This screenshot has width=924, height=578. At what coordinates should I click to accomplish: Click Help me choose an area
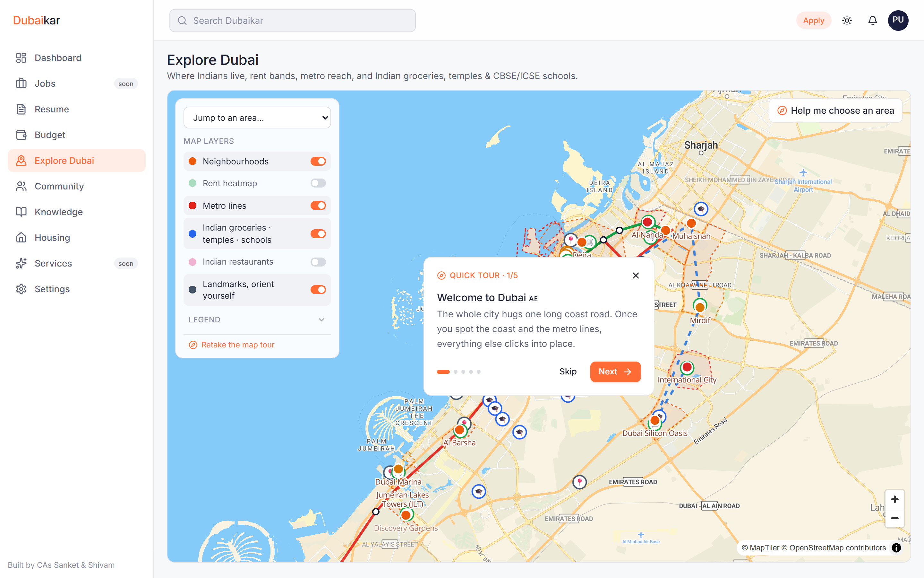(836, 110)
